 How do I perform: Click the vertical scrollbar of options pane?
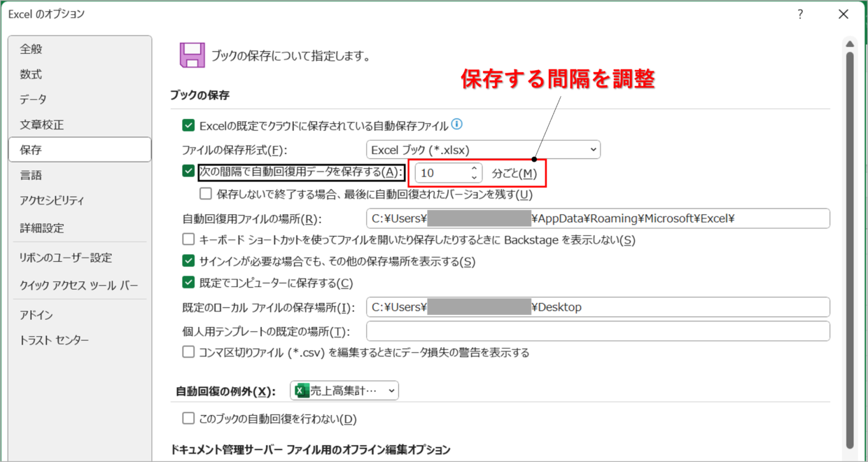pos(850,248)
